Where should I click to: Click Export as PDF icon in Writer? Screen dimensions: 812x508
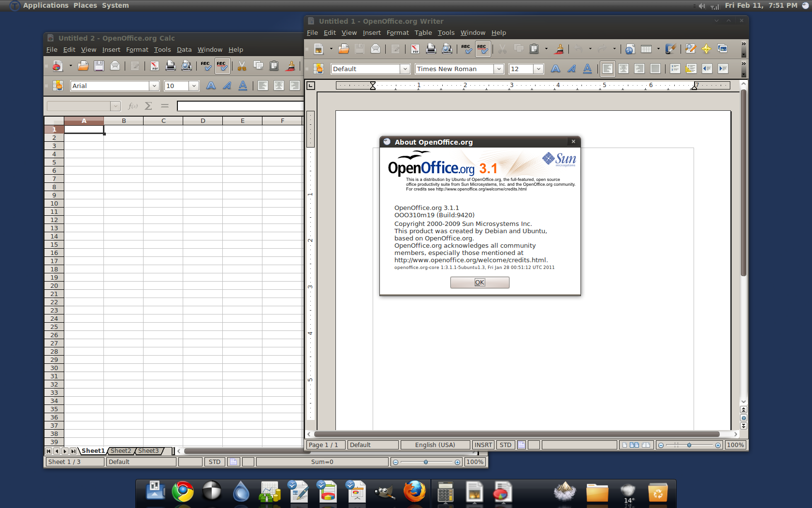coord(415,49)
